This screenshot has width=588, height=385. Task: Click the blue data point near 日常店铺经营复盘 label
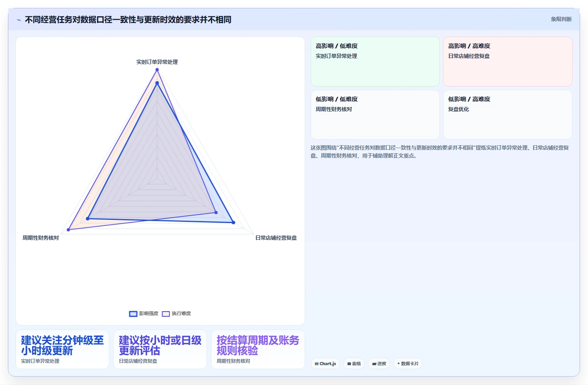(233, 223)
